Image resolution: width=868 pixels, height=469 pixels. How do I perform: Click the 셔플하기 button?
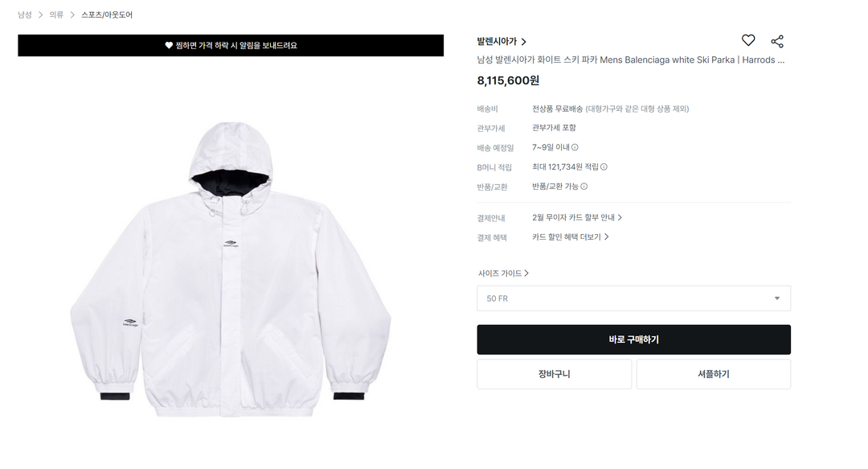tap(713, 374)
